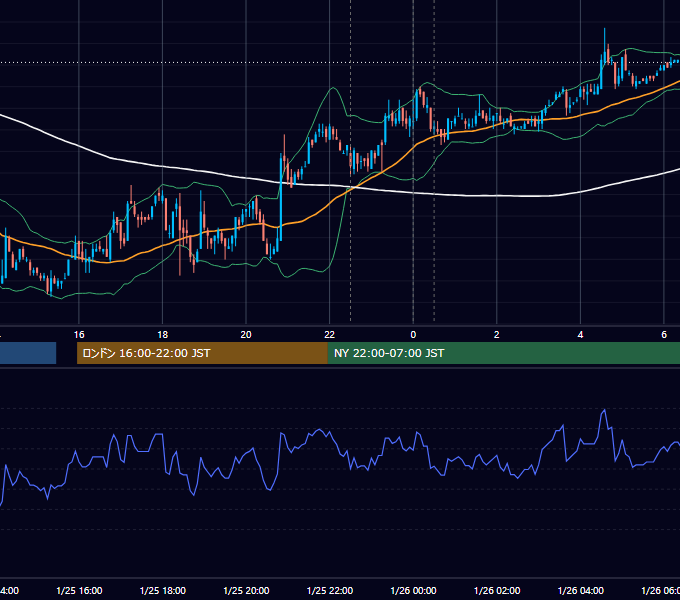Image resolution: width=680 pixels, height=600 pixels.
Task: Click the London 16:00-22:00 JST session bar
Action: tap(202, 353)
